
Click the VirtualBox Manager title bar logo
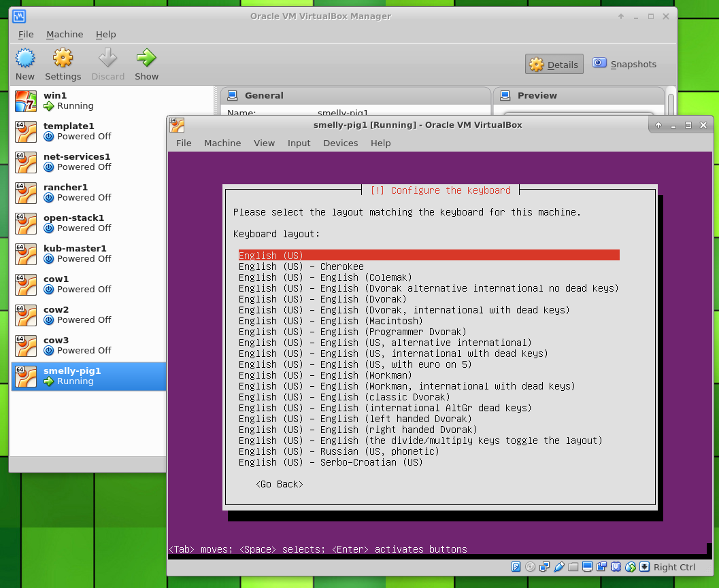[x=19, y=16]
